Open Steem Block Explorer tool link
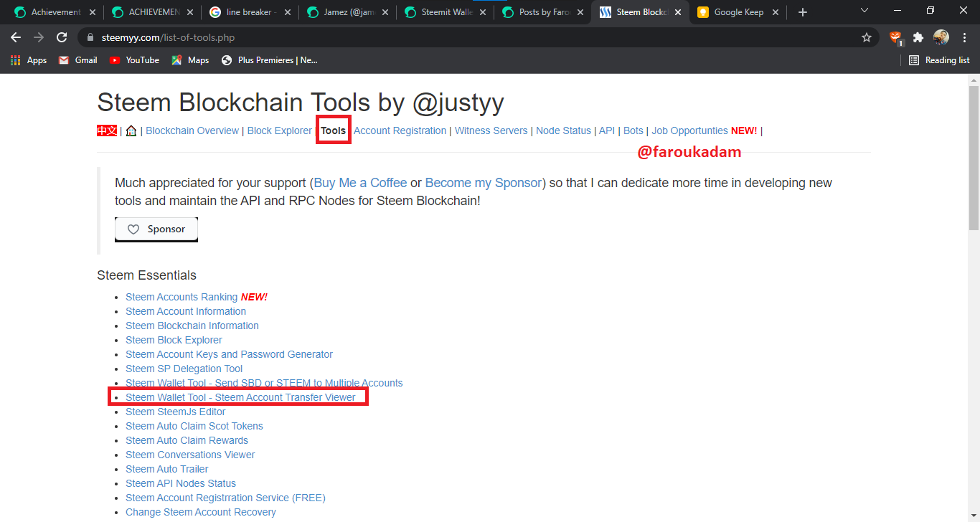 [x=174, y=340]
